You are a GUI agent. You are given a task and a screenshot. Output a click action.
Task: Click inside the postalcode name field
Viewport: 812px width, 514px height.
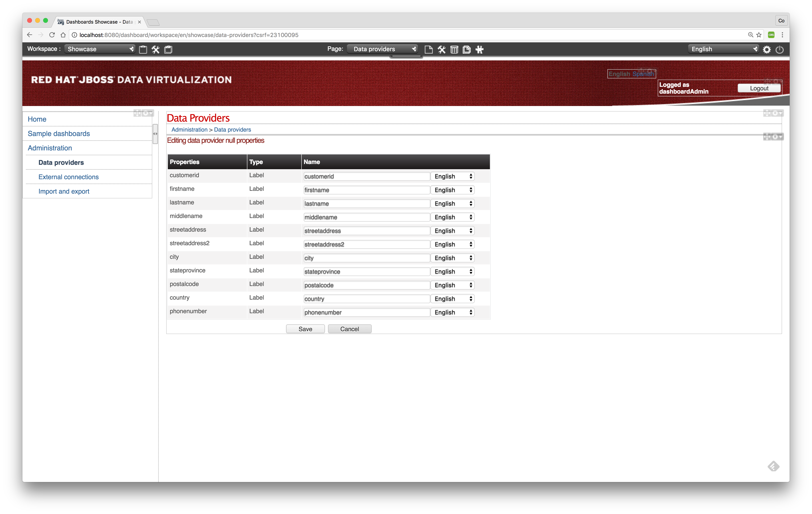(x=366, y=285)
